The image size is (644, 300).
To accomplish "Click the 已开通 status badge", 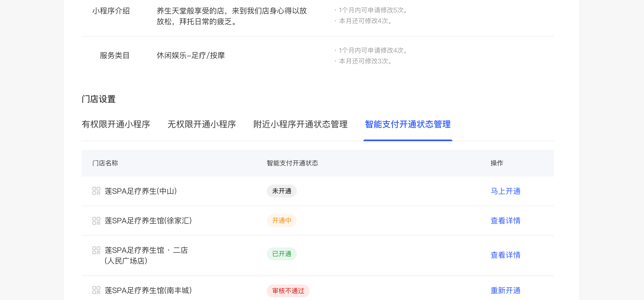I will pos(281,254).
